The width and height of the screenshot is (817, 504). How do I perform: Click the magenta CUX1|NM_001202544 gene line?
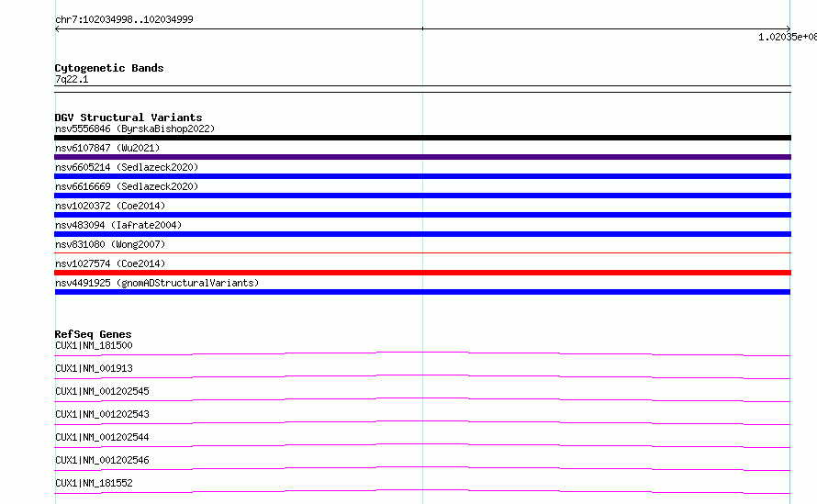pos(422,445)
